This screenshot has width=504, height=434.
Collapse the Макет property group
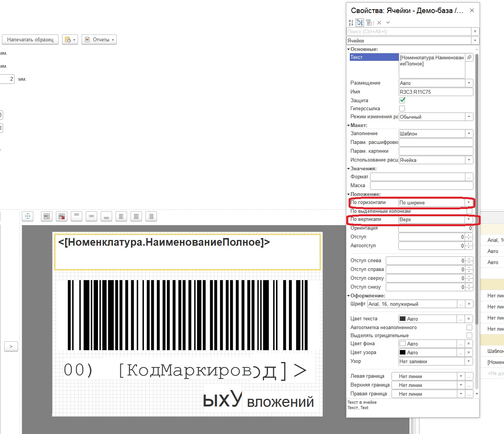[x=349, y=126]
